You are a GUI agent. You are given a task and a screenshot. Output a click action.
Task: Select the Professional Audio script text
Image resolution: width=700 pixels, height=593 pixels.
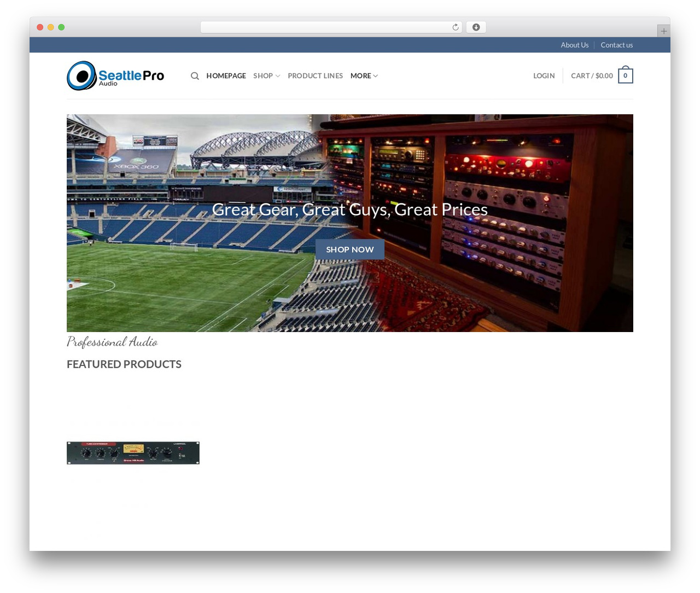pyautogui.click(x=112, y=342)
